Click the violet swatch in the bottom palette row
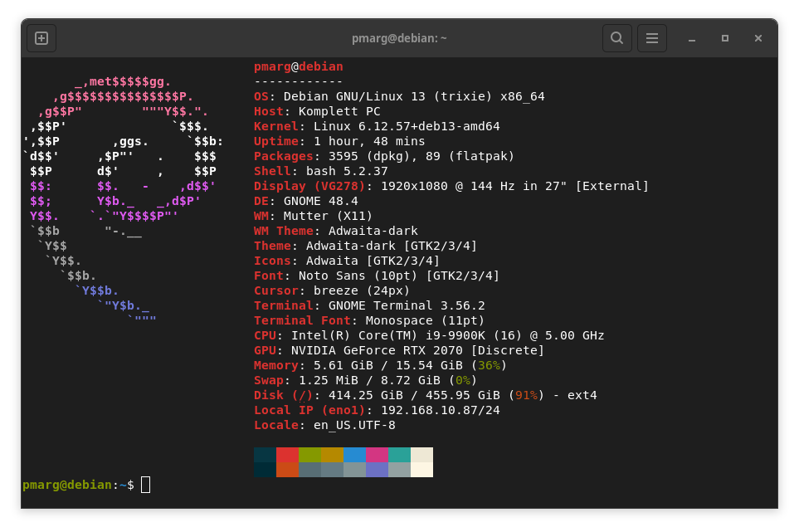This screenshot has height=532, width=799. [377, 470]
